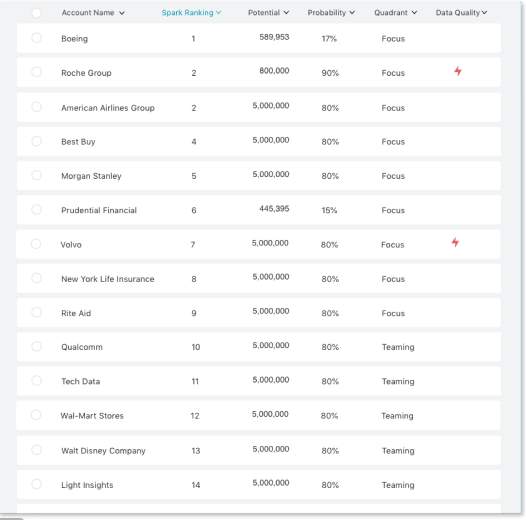Open the Boeing account name
Image resolution: width=526 pixels, height=520 pixels.
[x=74, y=39]
